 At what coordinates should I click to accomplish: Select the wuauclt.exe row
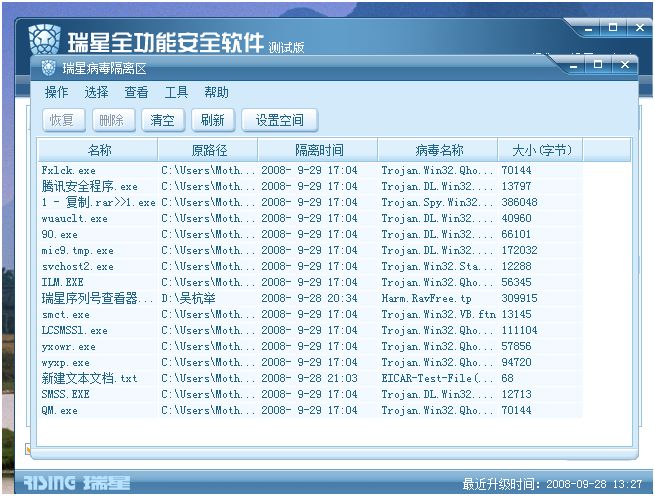pos(310,219)
